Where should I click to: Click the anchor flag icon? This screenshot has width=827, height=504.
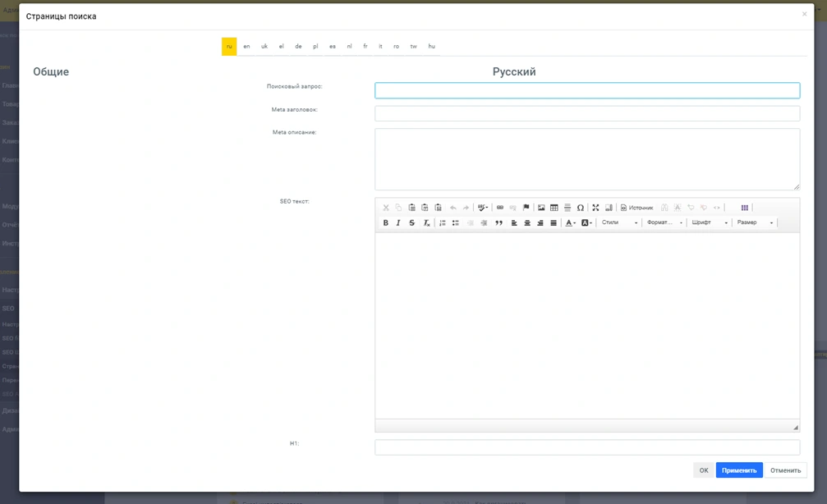(526, 208)
